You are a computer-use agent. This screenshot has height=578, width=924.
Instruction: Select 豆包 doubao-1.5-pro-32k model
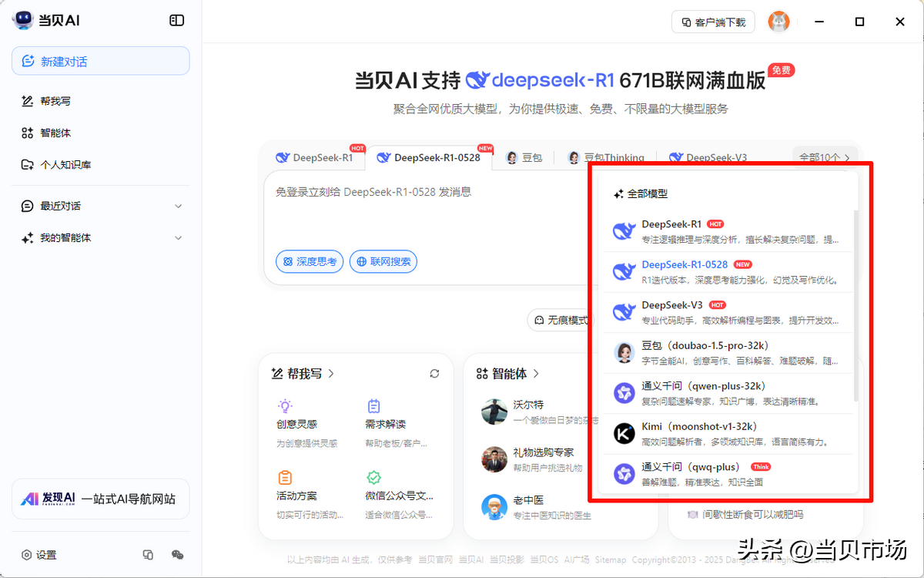728,352
